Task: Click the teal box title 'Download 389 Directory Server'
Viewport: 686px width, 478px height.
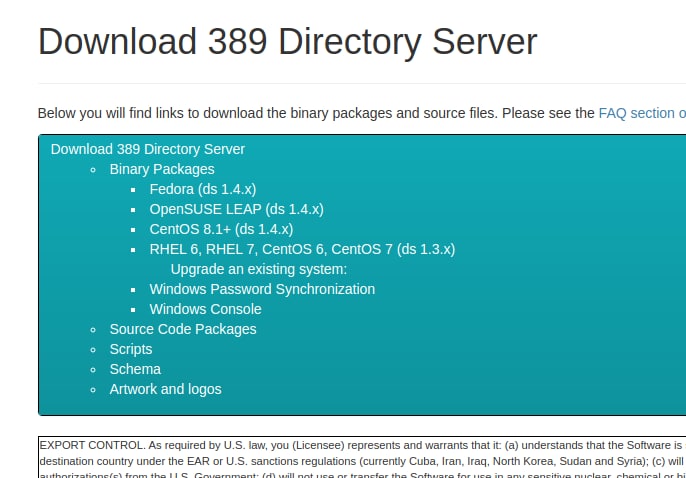Action: pos(147,149)
